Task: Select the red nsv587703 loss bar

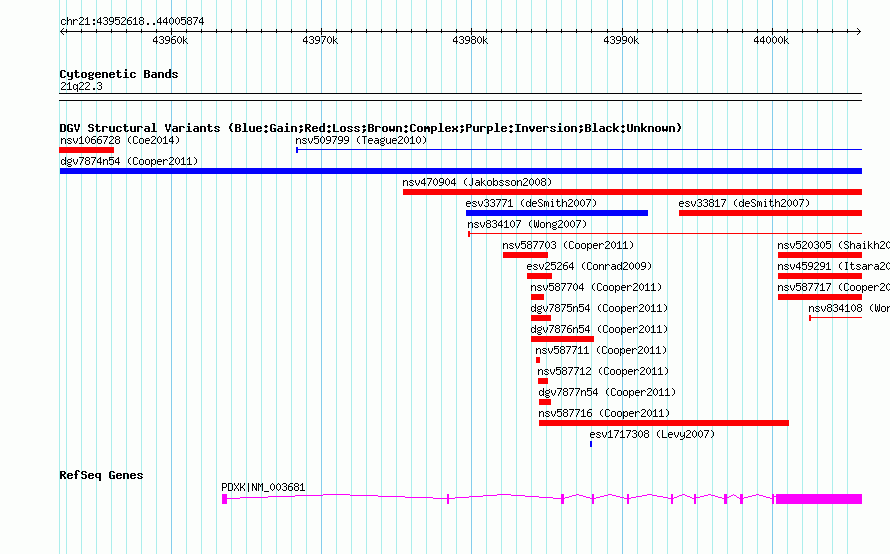Action: pos(525,255)
